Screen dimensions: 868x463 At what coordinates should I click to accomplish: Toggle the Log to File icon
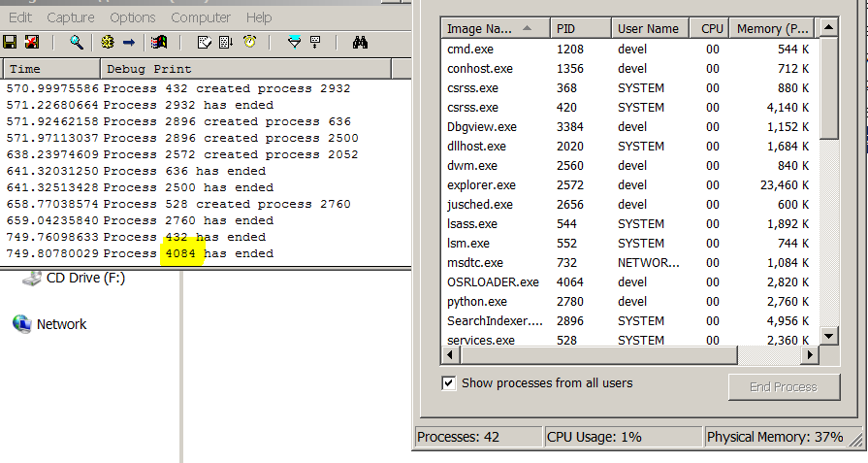pos(32,42)
